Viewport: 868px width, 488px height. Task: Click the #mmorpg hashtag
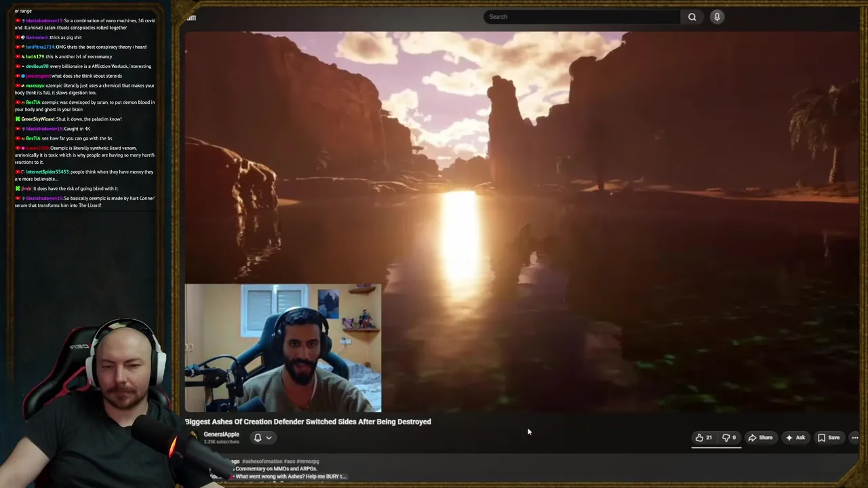307,462
